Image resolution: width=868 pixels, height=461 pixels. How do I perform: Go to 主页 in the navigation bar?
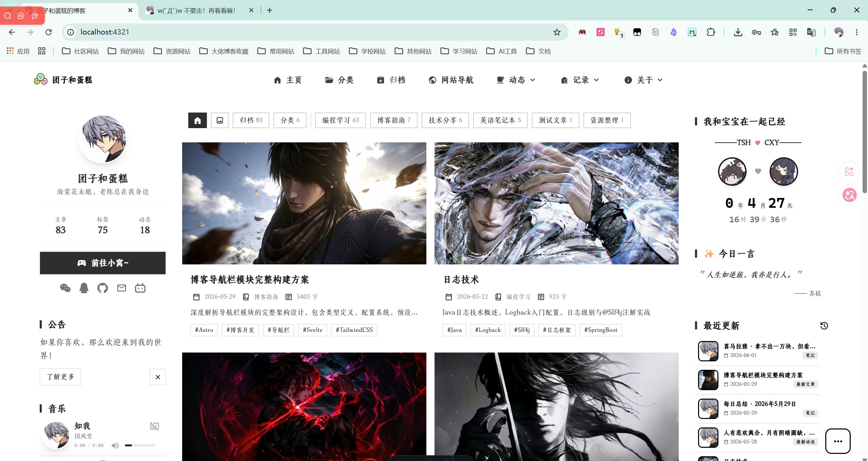[x=288, y=80]
